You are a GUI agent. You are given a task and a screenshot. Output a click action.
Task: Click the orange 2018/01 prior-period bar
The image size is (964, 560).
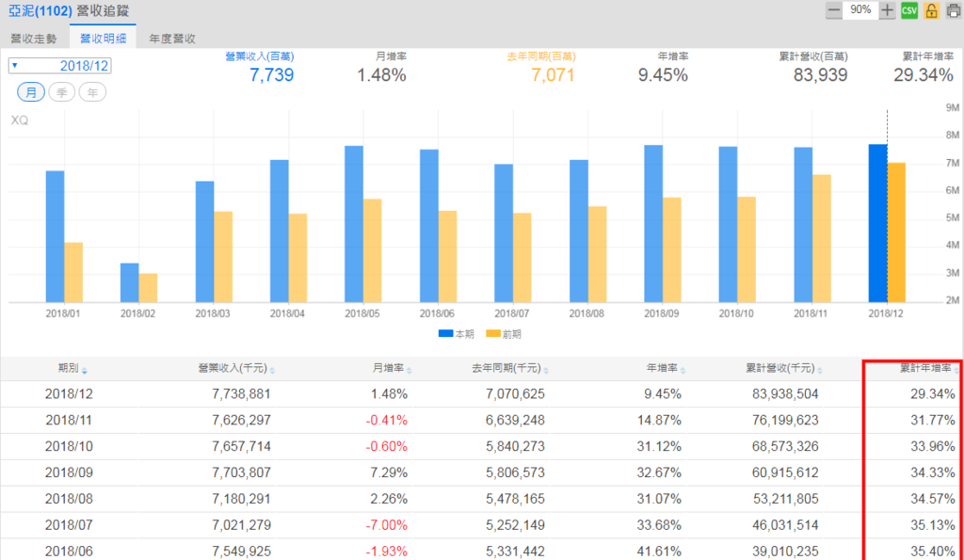(x=73, y=272)
